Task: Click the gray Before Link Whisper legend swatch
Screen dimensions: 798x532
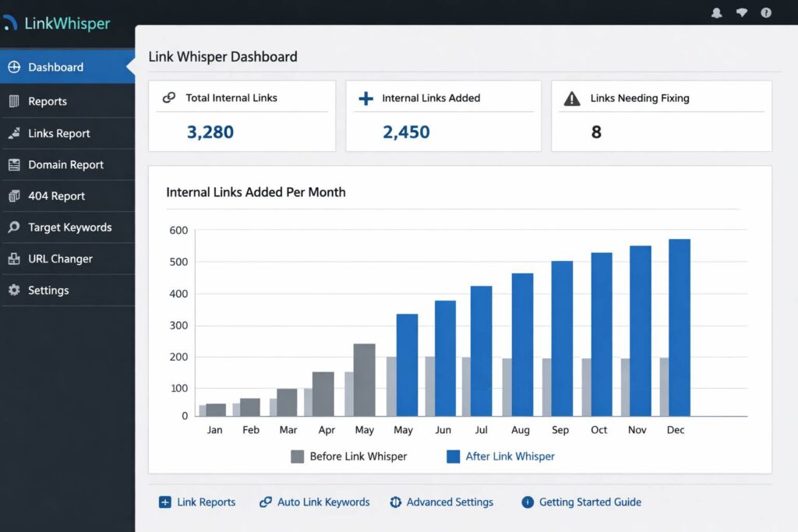Action: [297, 456]
